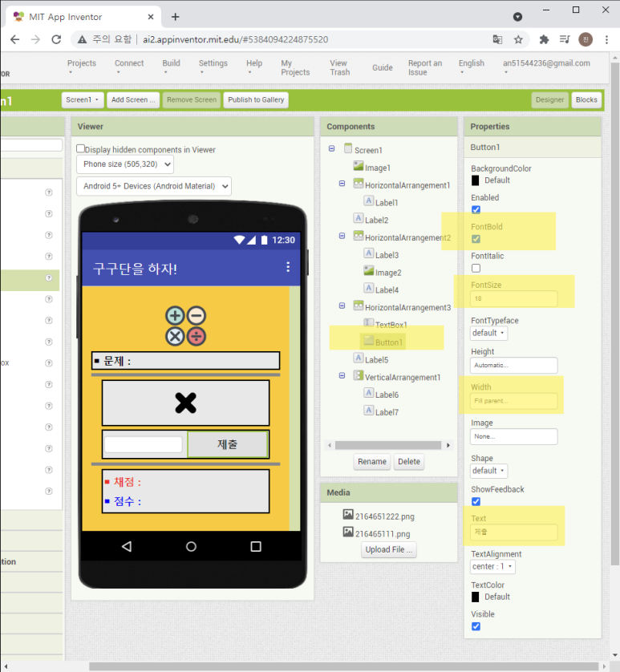The width and height of the screenshot is (620, 672).
Task: Click the Add Screen button
Action: pyautogui.click(x=133, y=100)
